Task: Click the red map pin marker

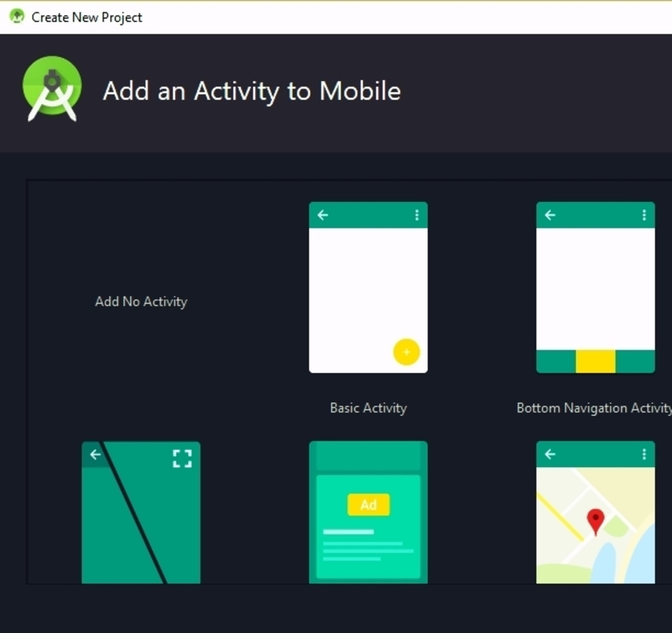Action: [595, 522]
